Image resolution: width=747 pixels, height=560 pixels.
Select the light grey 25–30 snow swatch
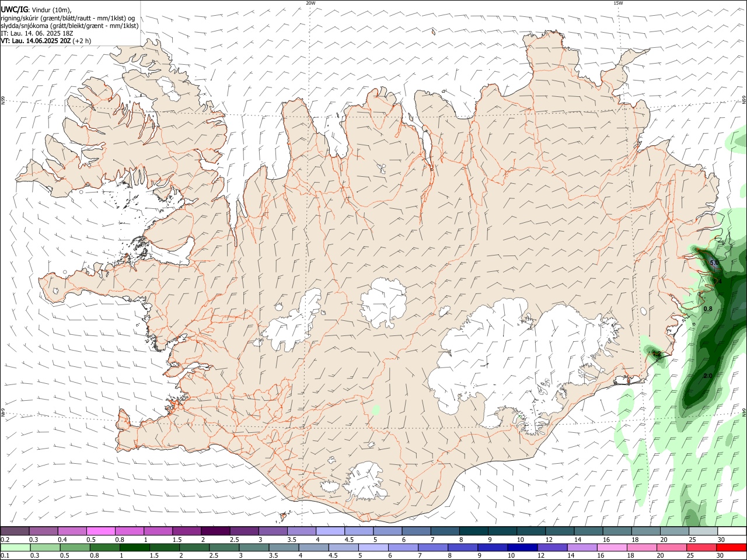click(x=703, y=531)
